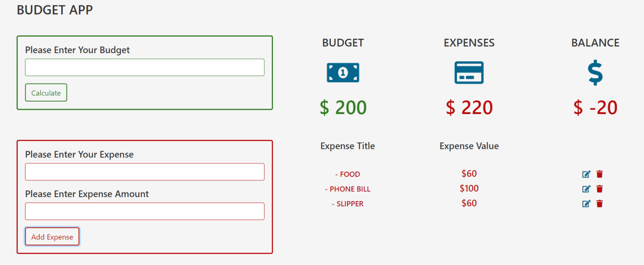Viewport: 644px width, 265px height.
Task: Click the $ 220 expenses total
Action: pyautogui.click(x=469, y=108)
